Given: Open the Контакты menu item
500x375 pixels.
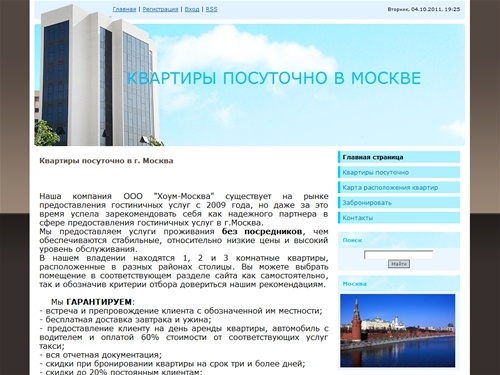Looking at the screenshot, I should 399,218.
